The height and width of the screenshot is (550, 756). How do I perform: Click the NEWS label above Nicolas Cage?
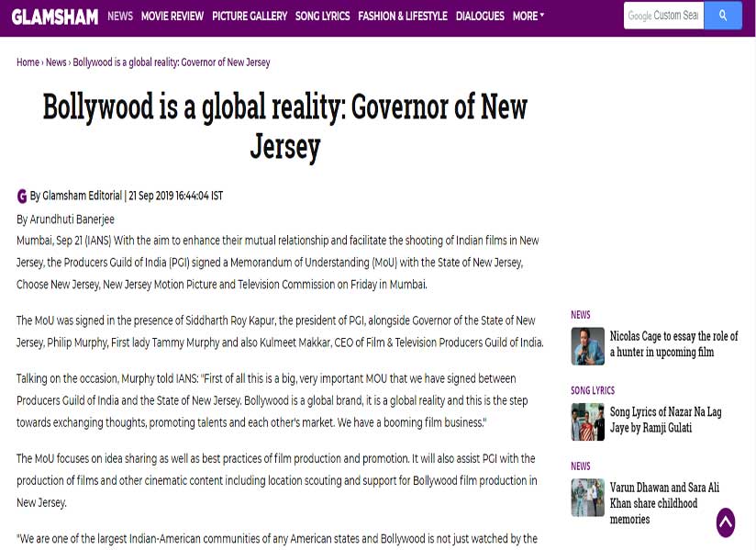pyautogui.click(x=581, y=315)
